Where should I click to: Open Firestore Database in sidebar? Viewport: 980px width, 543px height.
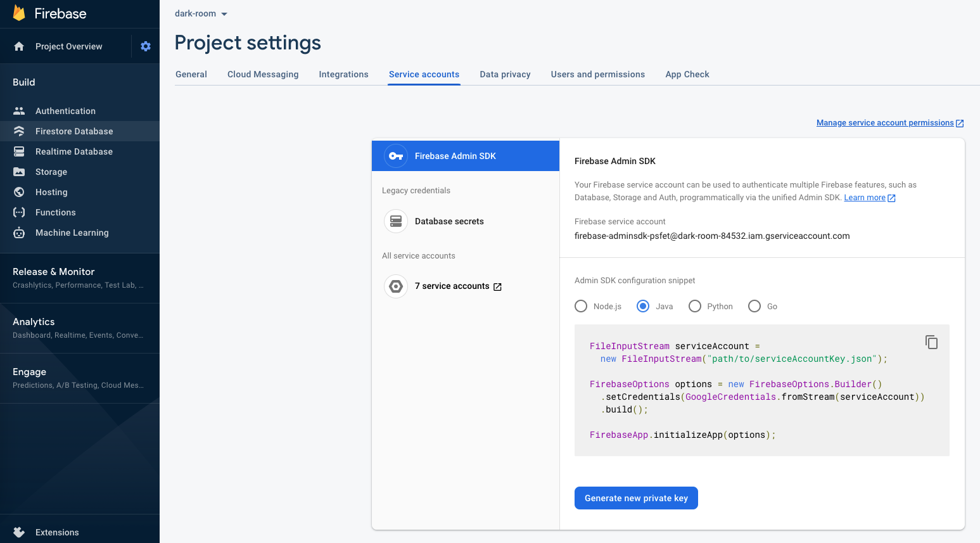(x=80, y=131)
